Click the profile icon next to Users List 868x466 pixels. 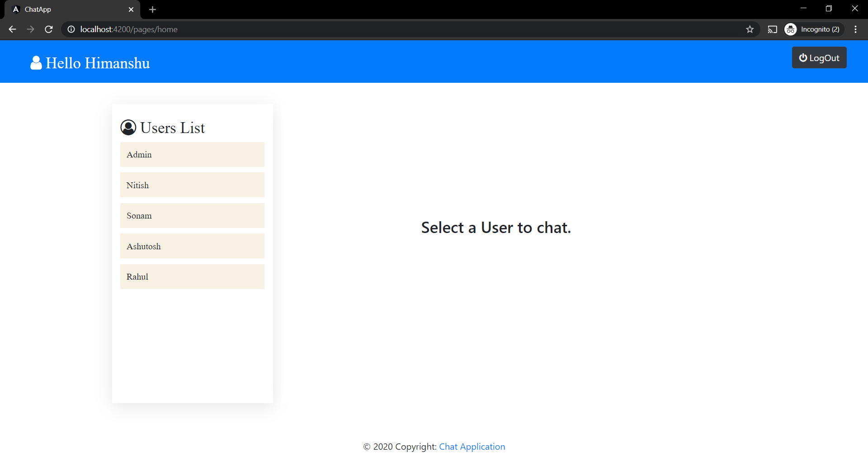128,128
